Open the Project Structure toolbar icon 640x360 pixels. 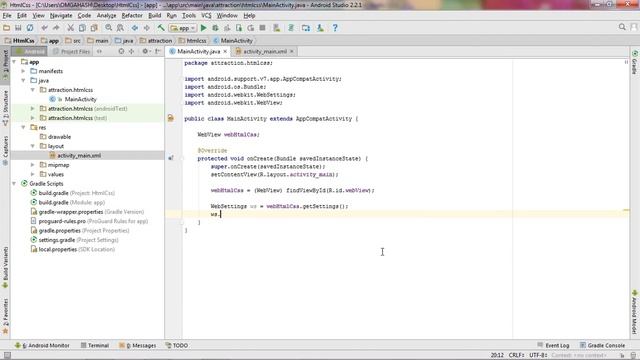point(306,28)
